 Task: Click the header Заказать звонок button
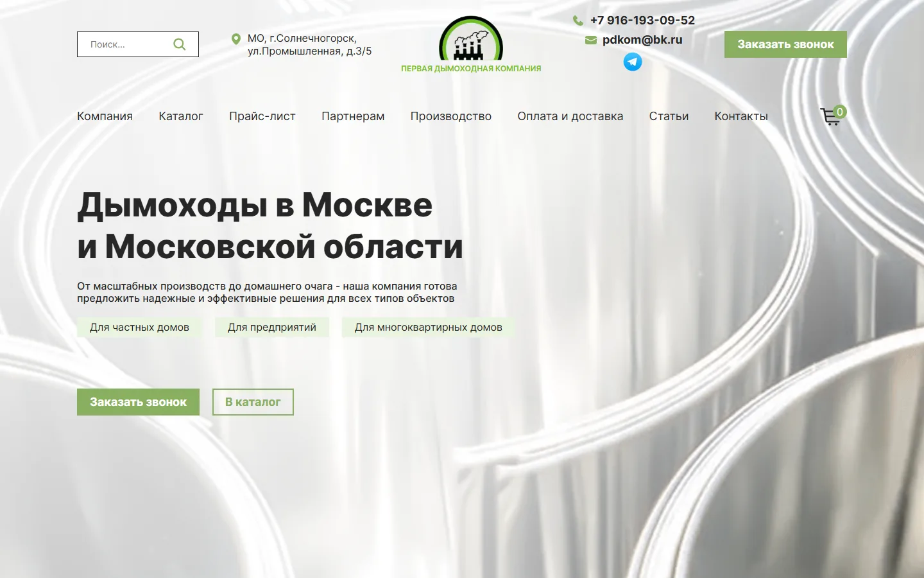[x=785, y=44]
